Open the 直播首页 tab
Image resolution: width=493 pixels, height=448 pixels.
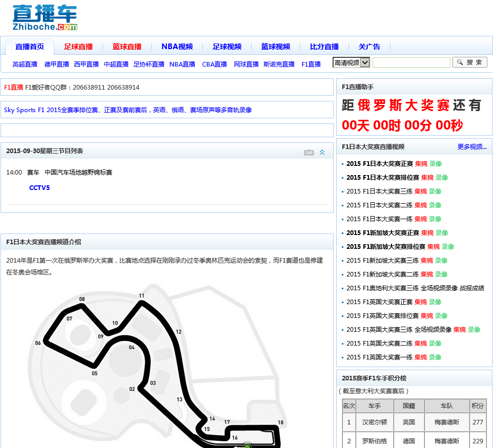click(x=30, y=47)
